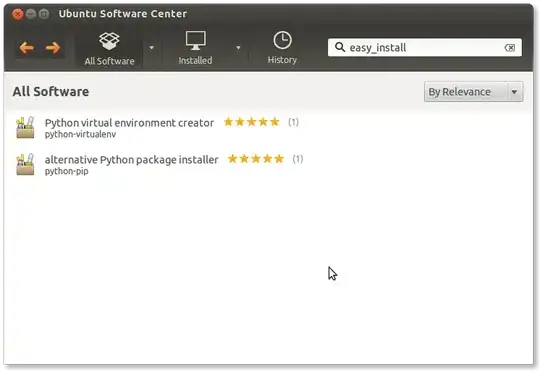
Task: Click the easy_install search field
Action: pyautogui.click(x=425, y=48)
